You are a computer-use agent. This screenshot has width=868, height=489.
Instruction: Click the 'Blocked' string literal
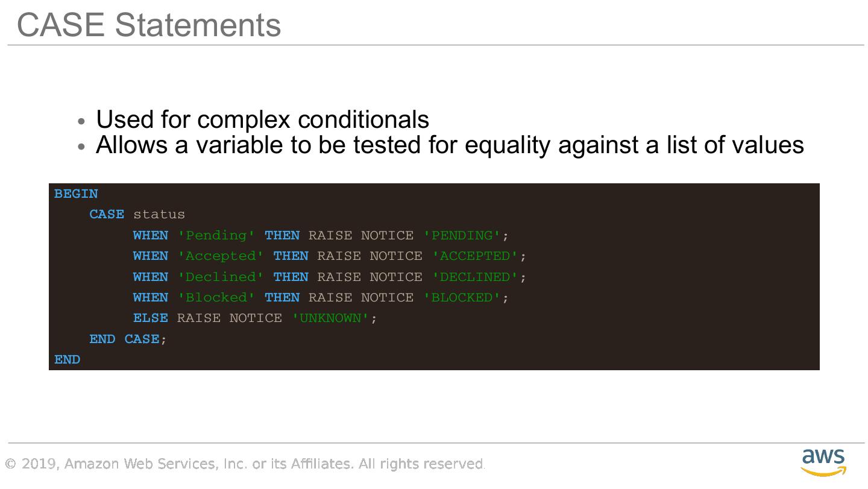tap(216, 298)
